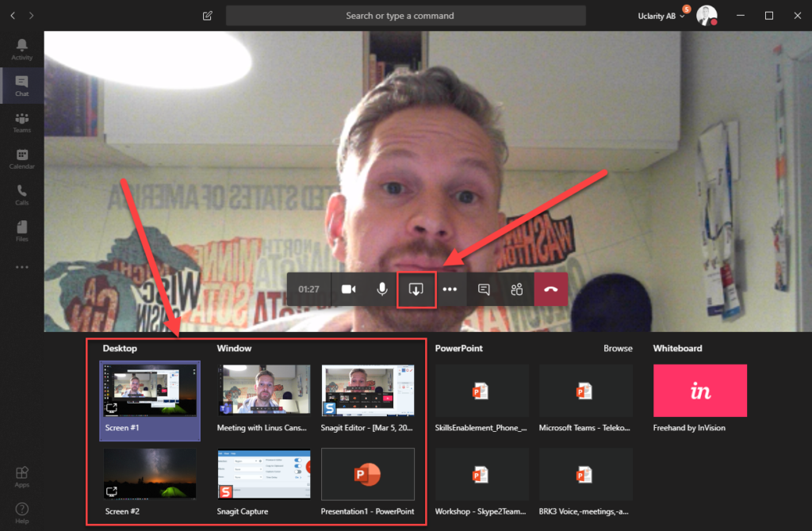812x531 pixels.
Task: Hang up the call
Action: coord(551,289)
